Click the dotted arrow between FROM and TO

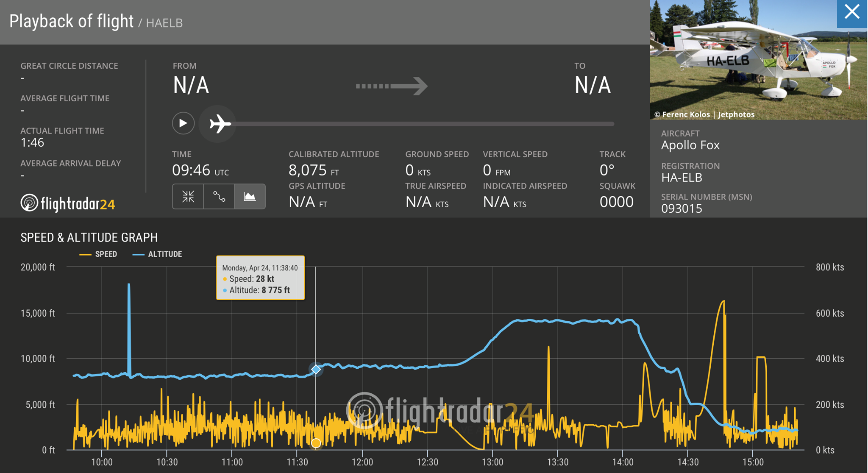(x=391, y=86)
